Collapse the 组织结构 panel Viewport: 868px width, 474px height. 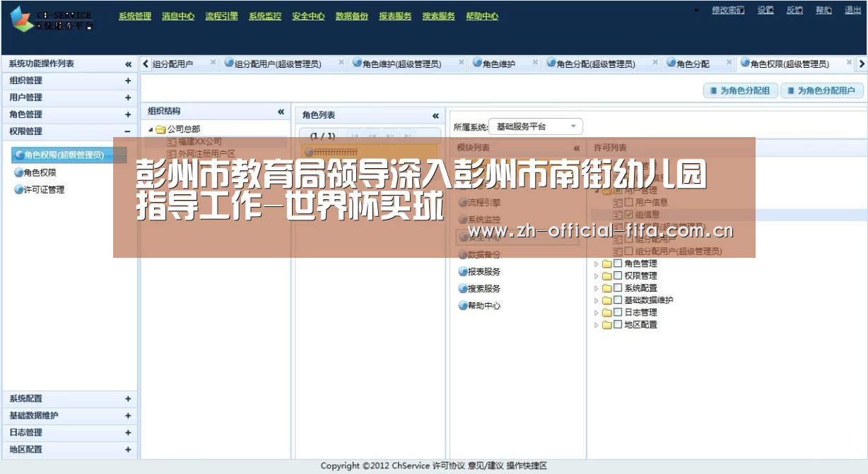(281, 112)
